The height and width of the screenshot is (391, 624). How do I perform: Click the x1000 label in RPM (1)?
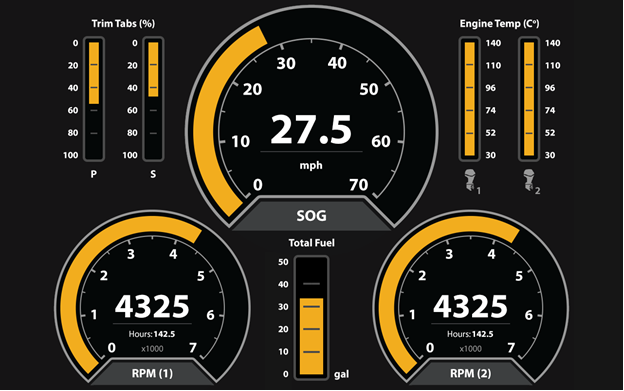152,349
